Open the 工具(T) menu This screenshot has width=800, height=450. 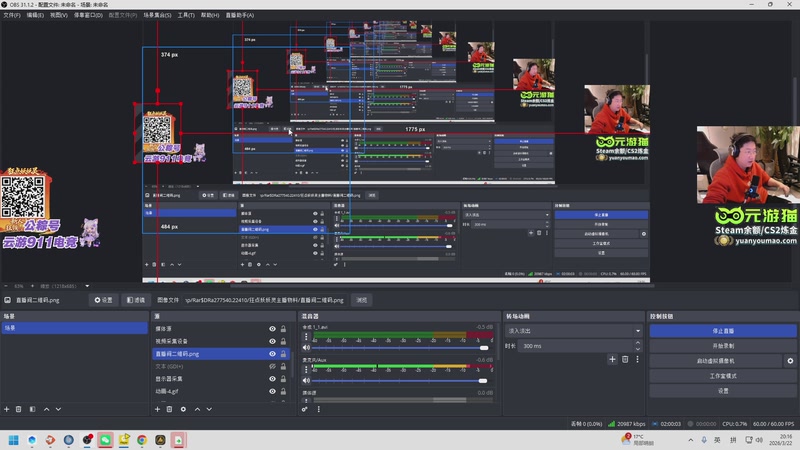point(186,15)
